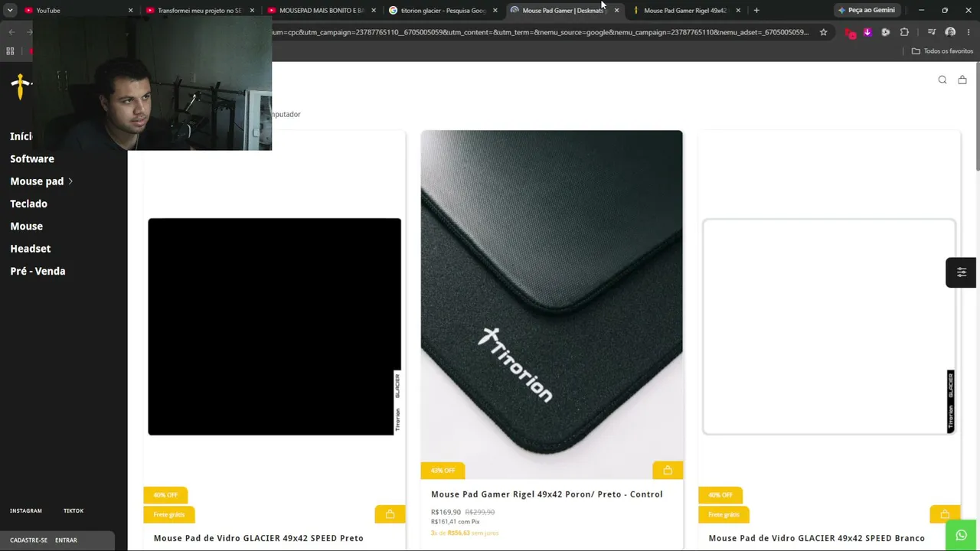Click the 'R$161,41 com Pix' text

[455, 522]
